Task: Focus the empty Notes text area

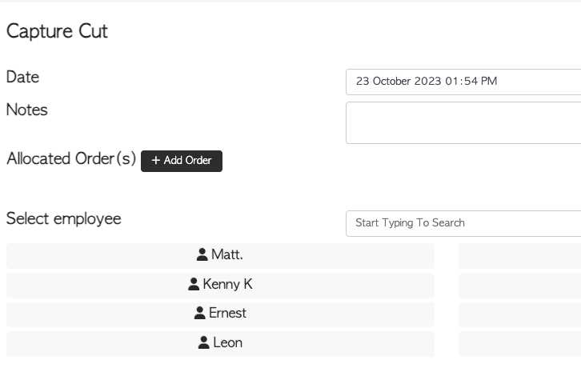Action: coord(463,122)
